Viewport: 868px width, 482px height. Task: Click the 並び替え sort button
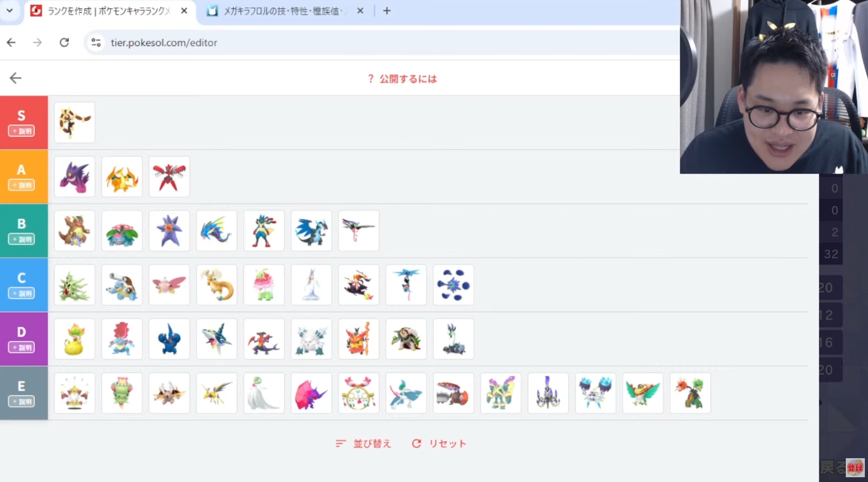click(364, 443)
